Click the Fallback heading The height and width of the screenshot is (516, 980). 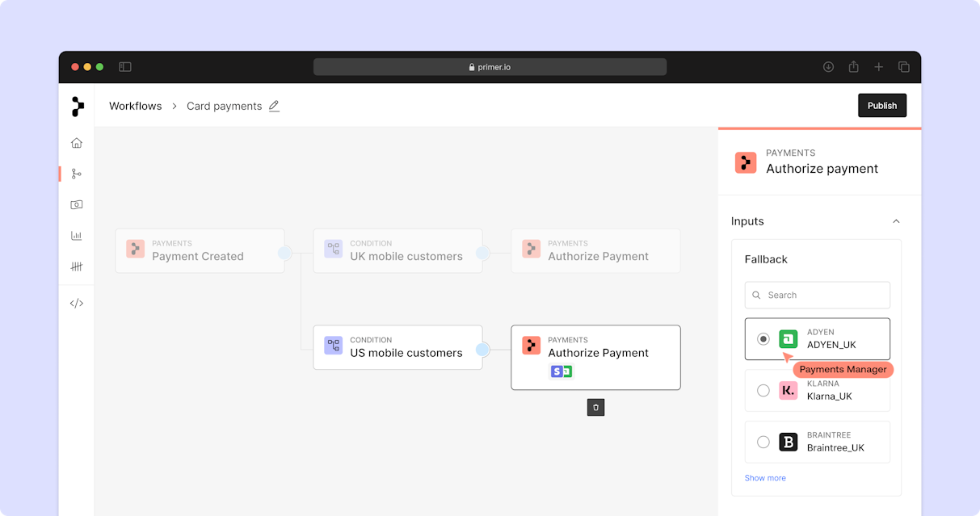766,259
